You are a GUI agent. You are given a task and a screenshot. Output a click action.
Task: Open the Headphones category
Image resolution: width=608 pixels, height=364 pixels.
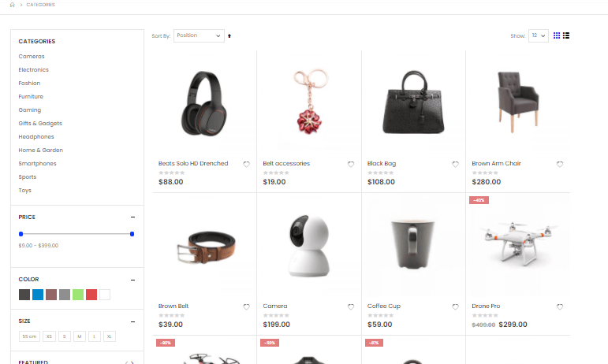[36, 136]
